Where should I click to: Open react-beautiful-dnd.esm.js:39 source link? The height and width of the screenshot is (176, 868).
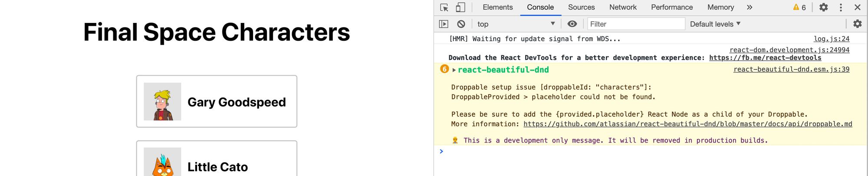791,69
